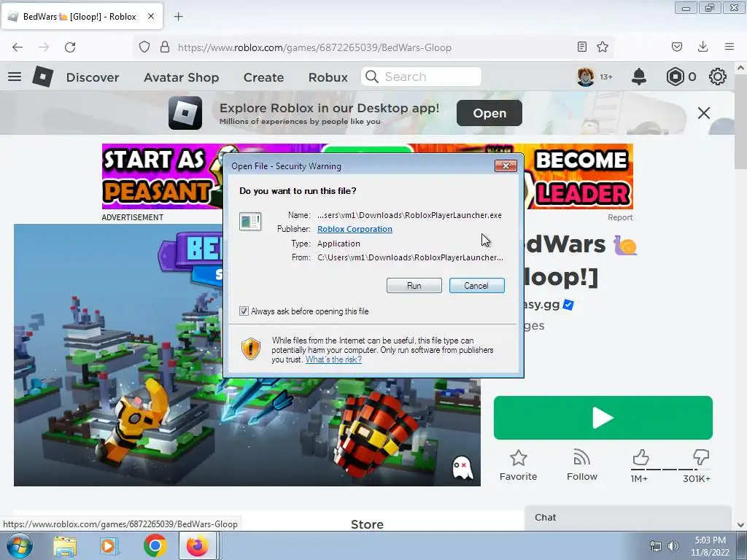Image resolution: width=747 pixels, height=560 pixels.
Task: Open Windows Media Player from the taskbar
Action: click(x=109, y=546)
